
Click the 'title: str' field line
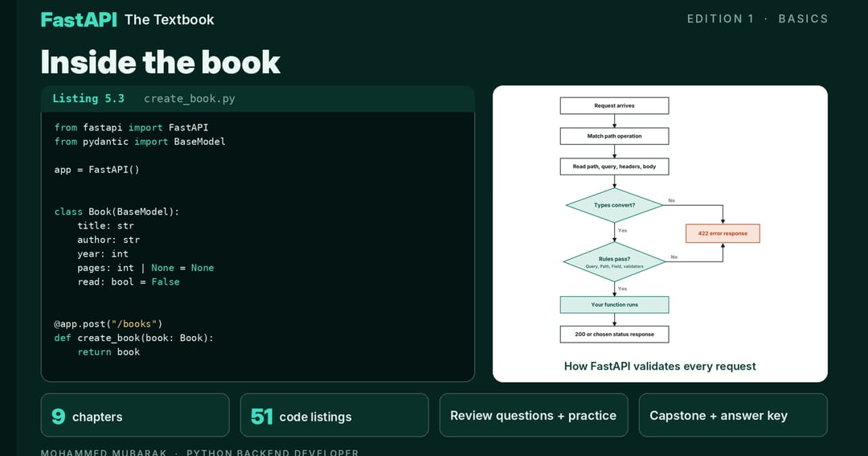pyautogui.click(x=106, y=225)
